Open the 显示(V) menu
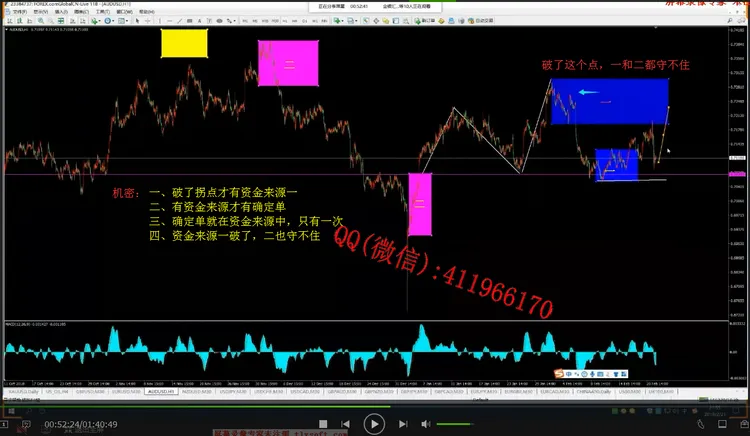This screenshot has height=436, width=750. [41, 12]
